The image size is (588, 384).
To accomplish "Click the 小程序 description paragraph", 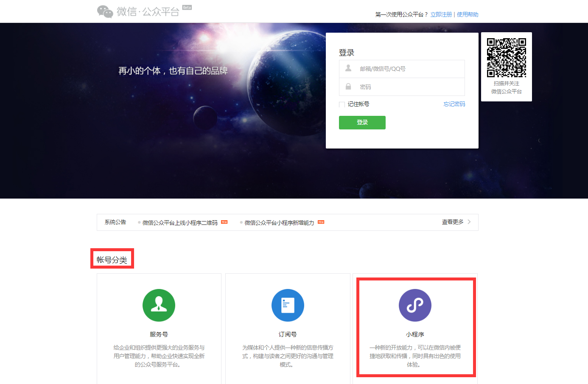I will (415, 356).
